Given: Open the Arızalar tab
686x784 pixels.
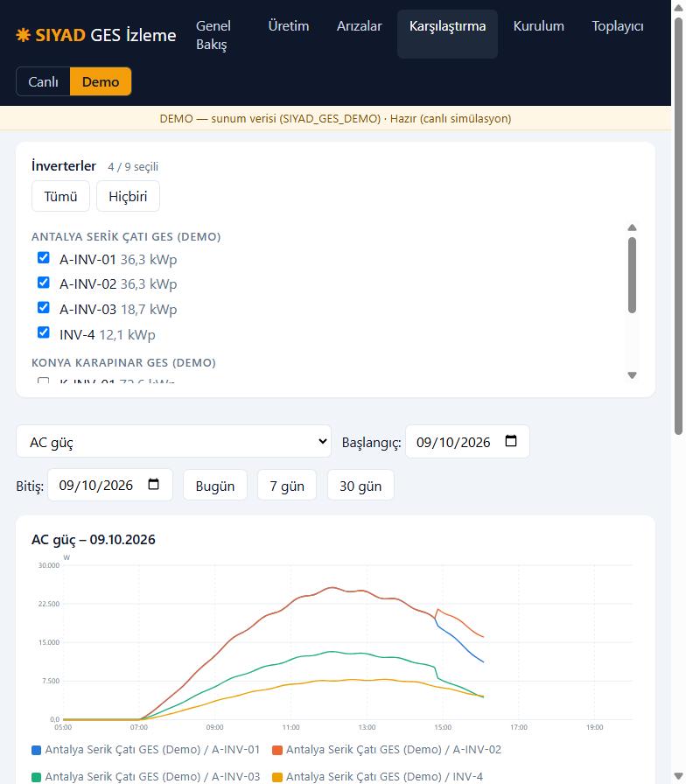Looking at the screenshot, I should point(359,26).
